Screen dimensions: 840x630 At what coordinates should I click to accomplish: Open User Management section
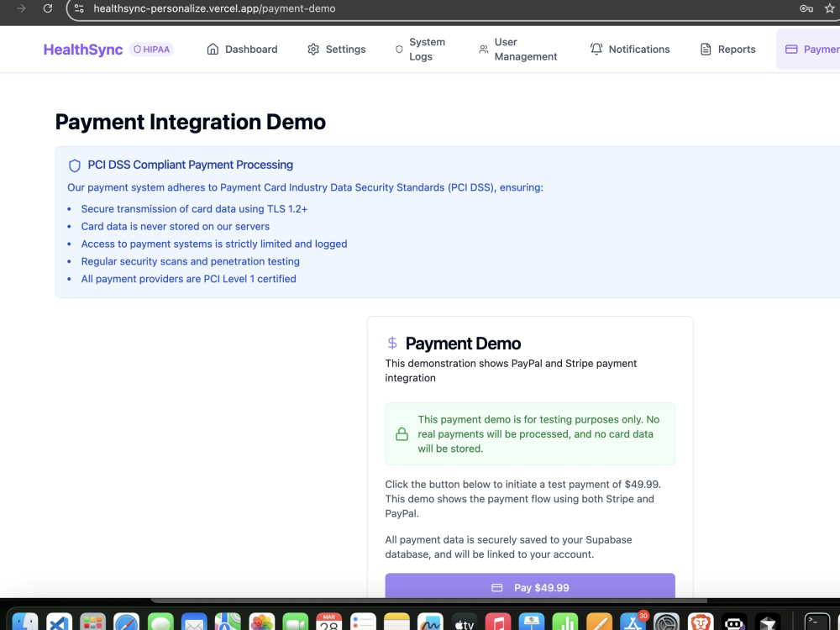(x=517, y=50)
